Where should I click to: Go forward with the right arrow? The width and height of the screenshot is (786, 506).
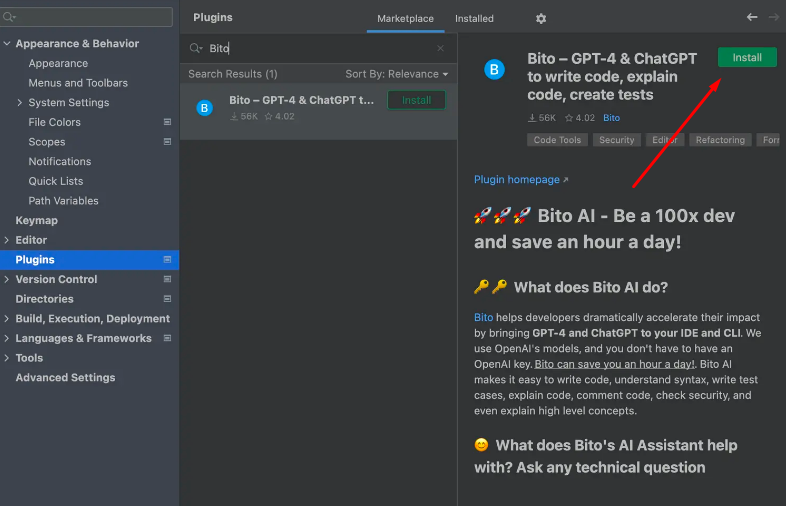click(x=773, y=17)
